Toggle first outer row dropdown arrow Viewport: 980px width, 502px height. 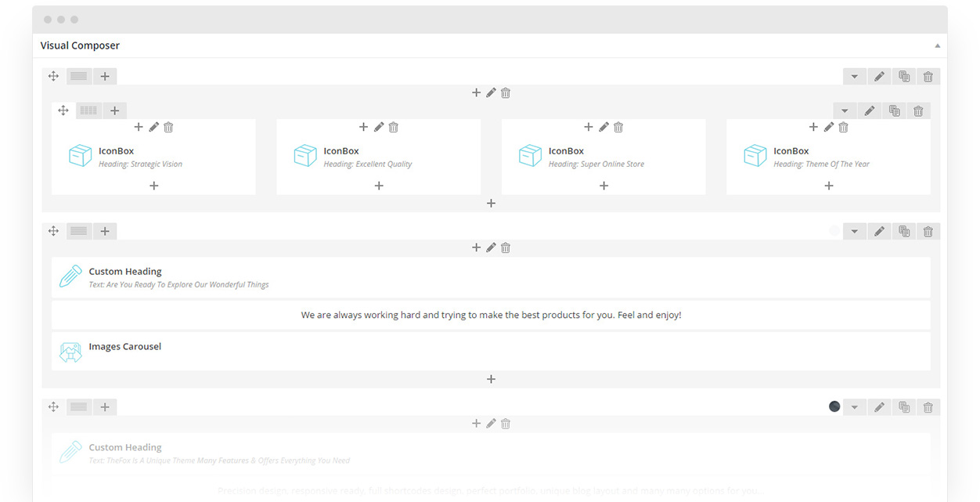(x=855, y=77)
